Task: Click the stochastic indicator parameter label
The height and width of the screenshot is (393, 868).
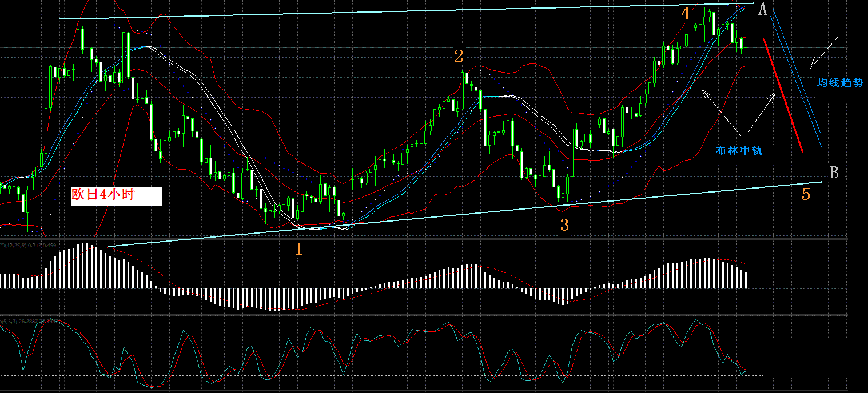Action: 30,322
